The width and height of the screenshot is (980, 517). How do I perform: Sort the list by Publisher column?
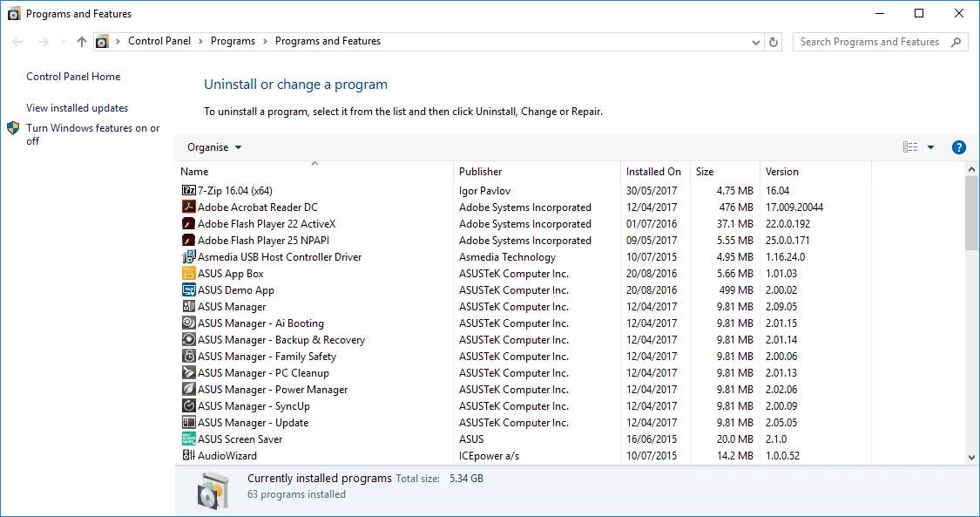tap(537, 171)
